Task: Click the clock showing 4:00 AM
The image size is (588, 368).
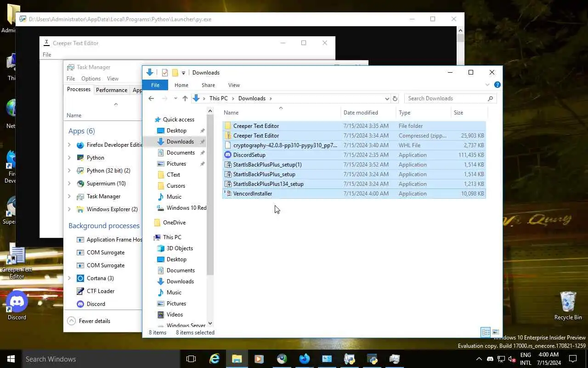Action: (x=548, y=355)
